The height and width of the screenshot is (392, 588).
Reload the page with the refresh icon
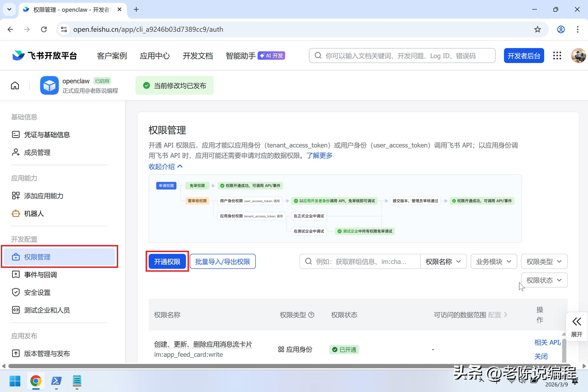tap(44, 29)
